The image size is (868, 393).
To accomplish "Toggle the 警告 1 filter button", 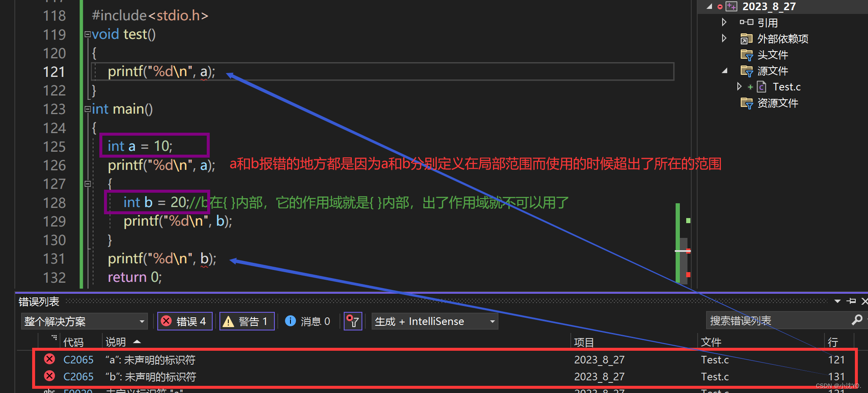I will [x=247, y=322].
